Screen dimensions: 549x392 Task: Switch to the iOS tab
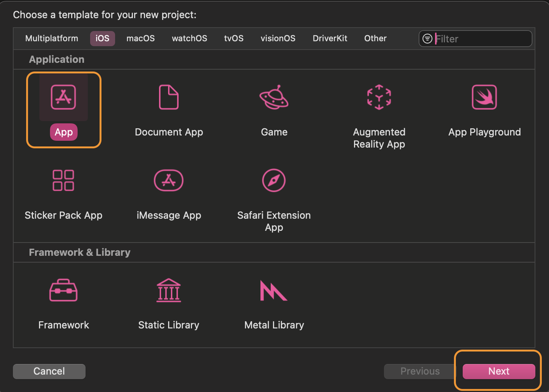[103, 39]
